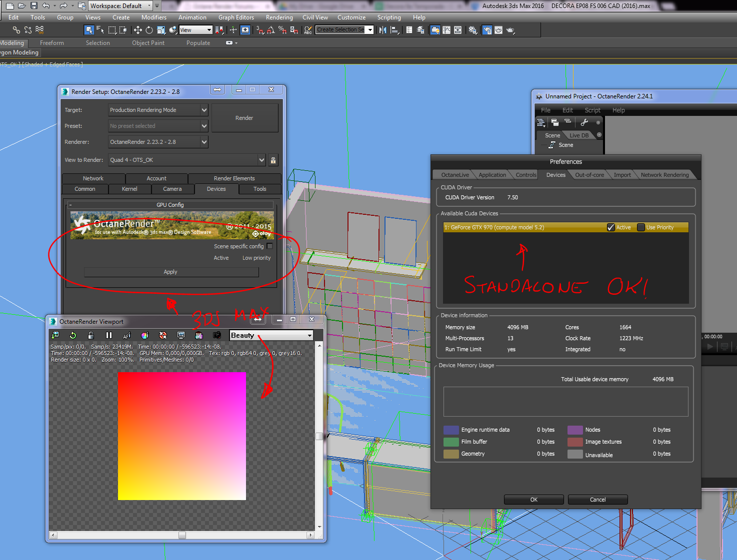Open the Rendering menu in 3ds Max

click(279, 17)
